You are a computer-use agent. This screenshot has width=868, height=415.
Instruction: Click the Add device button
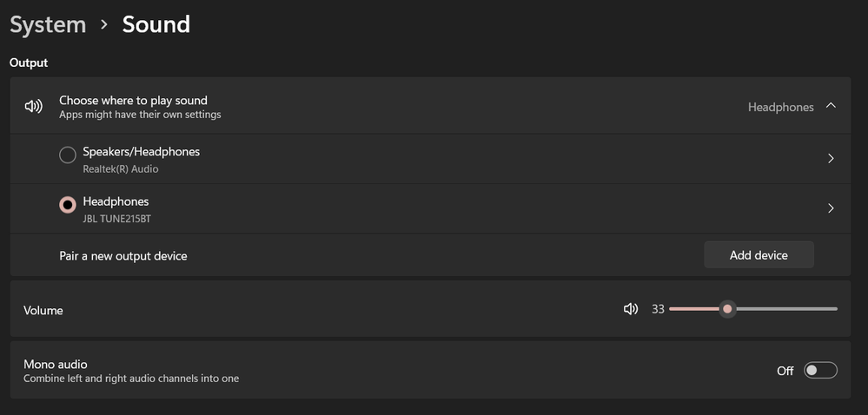(x=759, y=255)
